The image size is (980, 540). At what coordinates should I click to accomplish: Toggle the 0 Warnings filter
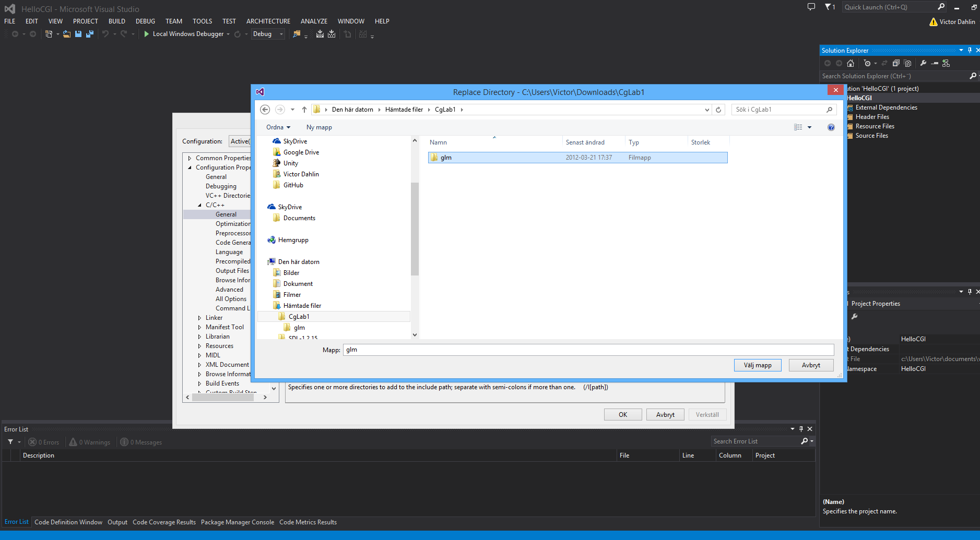(x=90, y=442)
